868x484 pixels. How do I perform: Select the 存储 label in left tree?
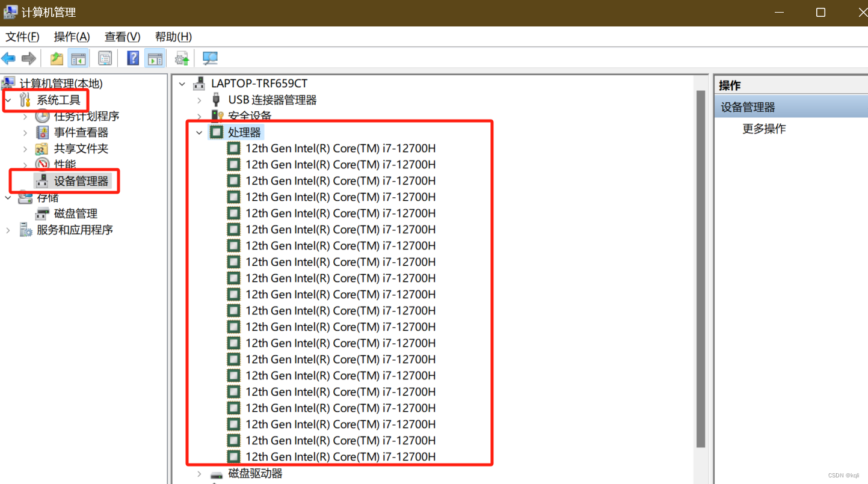48,197
